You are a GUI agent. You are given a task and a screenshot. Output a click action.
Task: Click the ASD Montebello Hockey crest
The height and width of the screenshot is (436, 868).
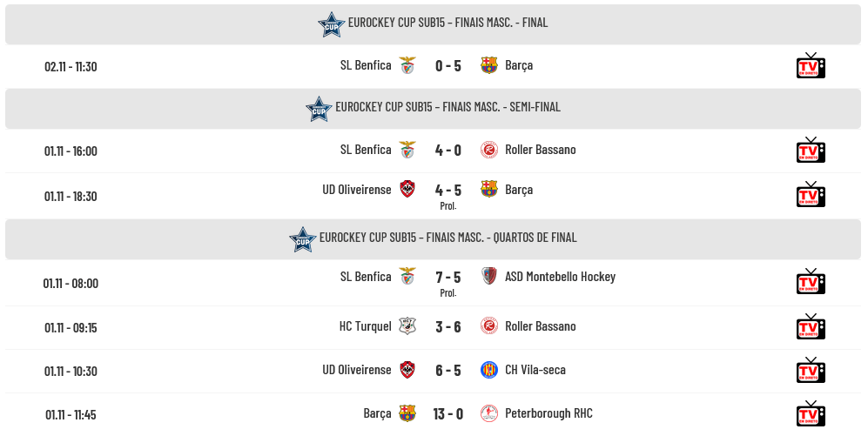(x=489, y=277)
